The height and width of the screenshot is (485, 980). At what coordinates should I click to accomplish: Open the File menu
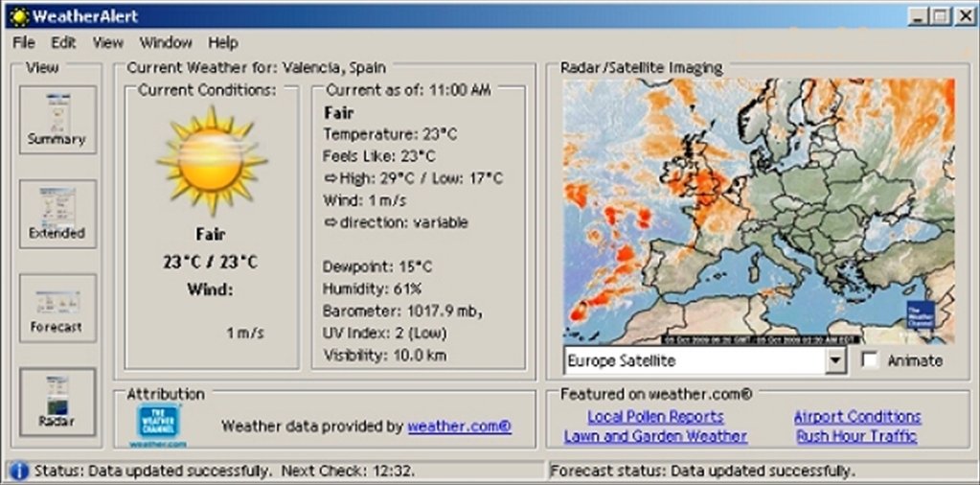pos(24,42)
